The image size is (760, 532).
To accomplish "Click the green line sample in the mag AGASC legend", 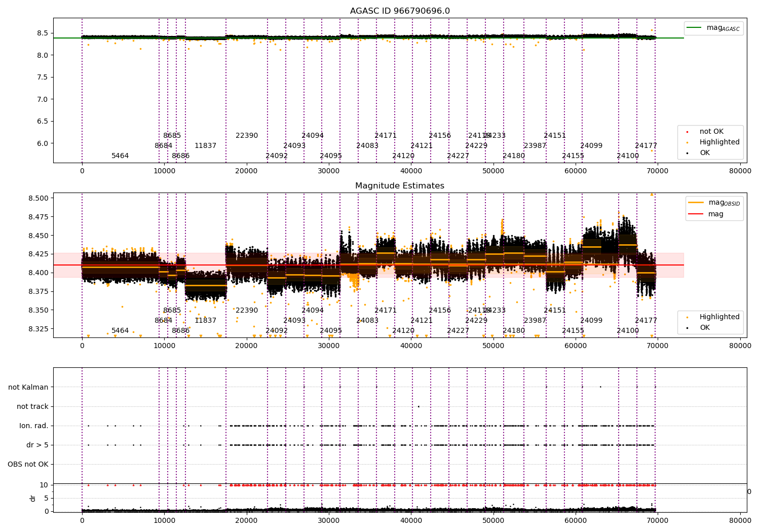I will (x=694, y=27).
